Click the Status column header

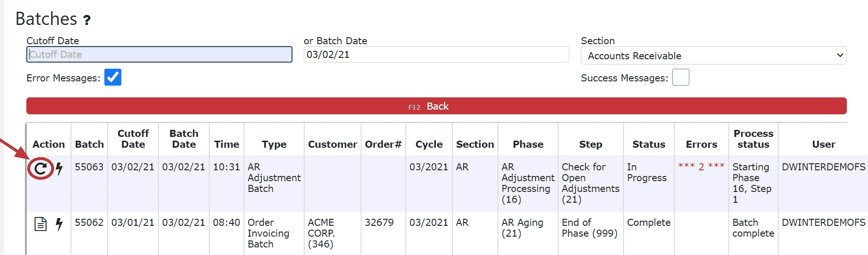click(648, 144)
